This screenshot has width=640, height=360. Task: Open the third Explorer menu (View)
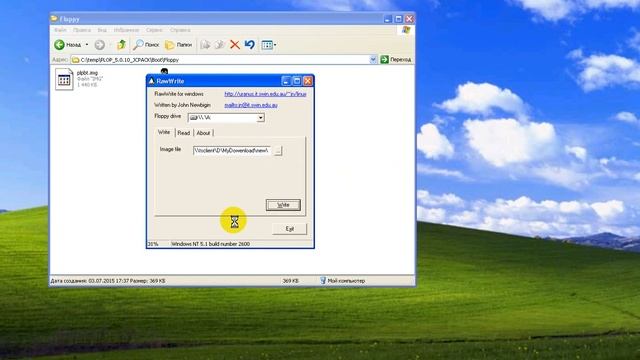(x=102, y=30)
